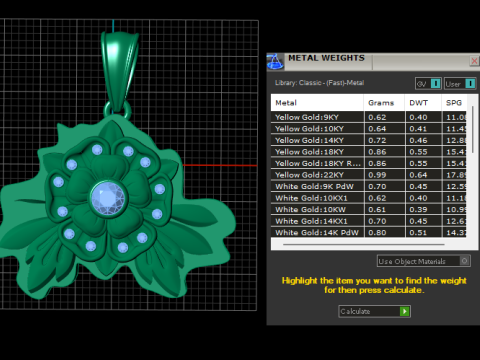
Task: Sort by the SPG column header
Action: tap(454, 103)
